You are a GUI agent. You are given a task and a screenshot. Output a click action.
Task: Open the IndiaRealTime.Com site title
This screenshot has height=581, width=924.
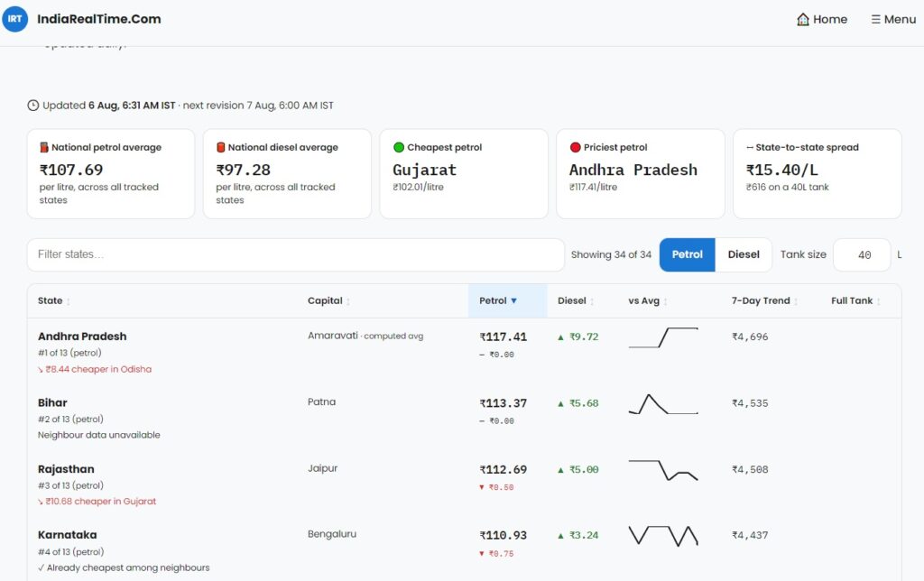coord(99,19)
